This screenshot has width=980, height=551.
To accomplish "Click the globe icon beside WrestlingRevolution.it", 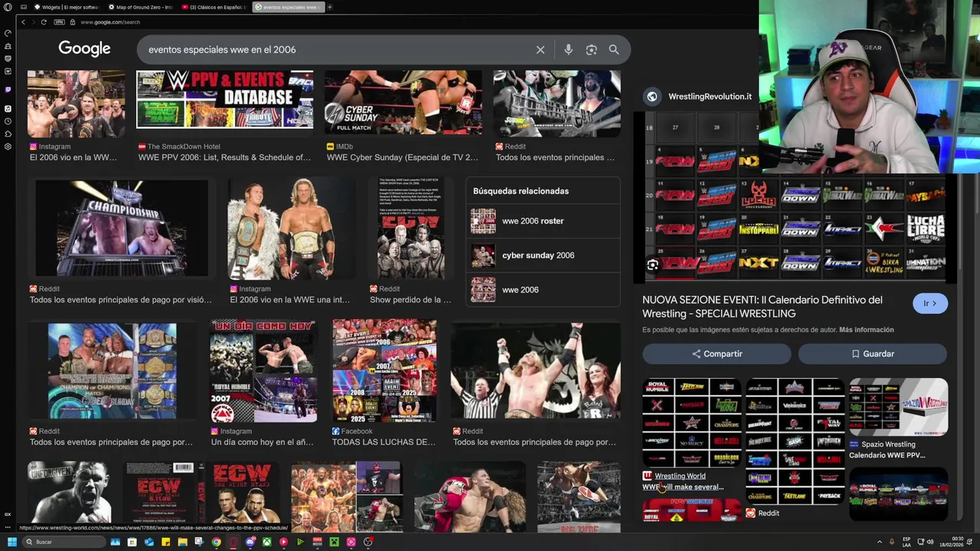I will [x=652, y=96].
